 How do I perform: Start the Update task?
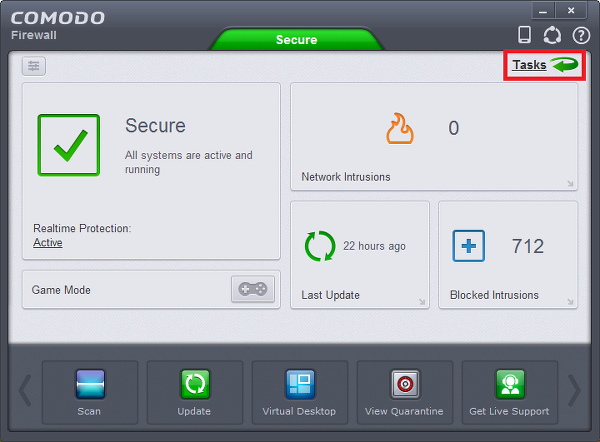195,392
